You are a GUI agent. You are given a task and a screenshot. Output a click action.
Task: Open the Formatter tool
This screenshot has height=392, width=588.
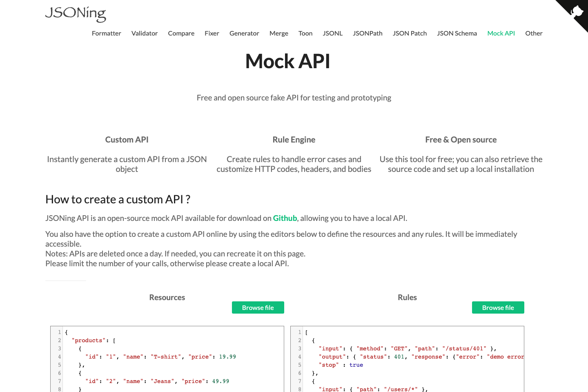pyautogui.click(x=106, y=33)
